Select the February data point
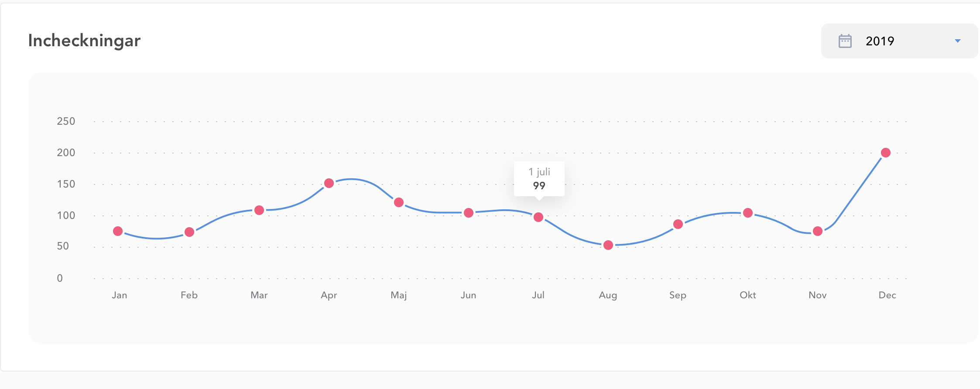 click(x=189, y=232)
